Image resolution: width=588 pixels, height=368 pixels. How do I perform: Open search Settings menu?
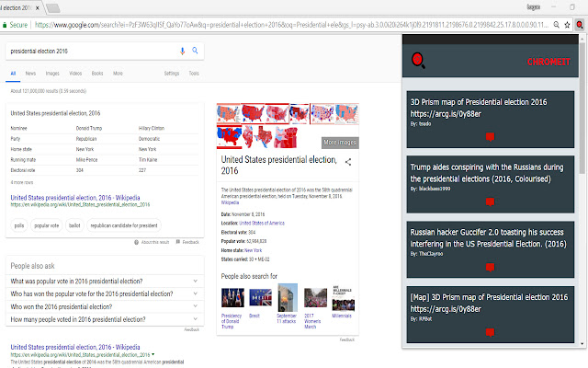pos(172,74)
